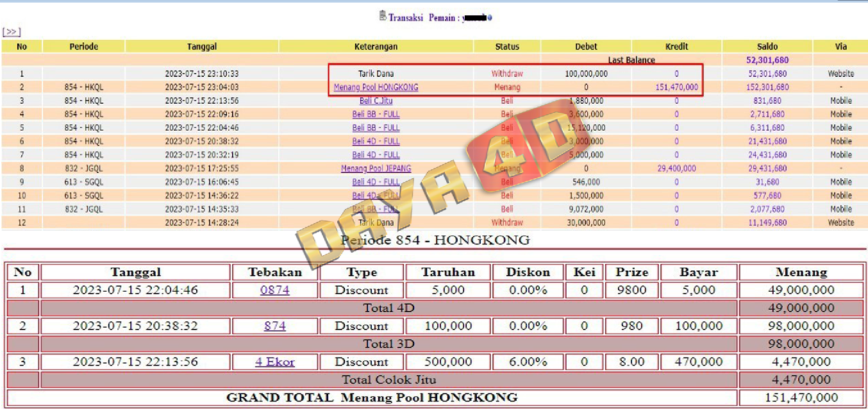Click the Saldo column header
The image size is (868, 409).
(x=767, y=46)
